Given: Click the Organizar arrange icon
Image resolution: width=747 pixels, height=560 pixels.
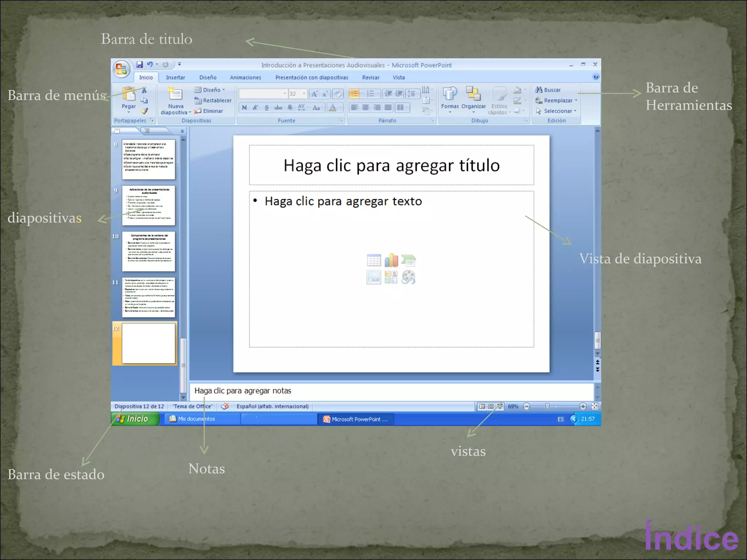Looking at the screenshot, I should (x=473, y=94).
